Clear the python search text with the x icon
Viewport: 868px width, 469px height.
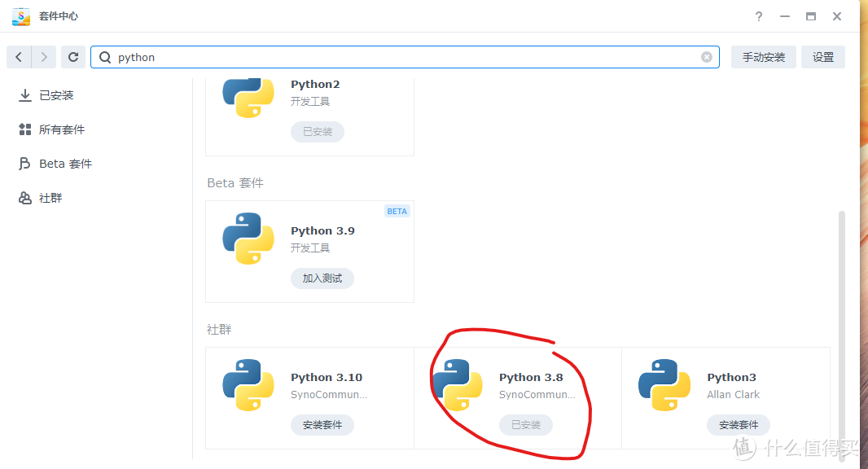point(707,57)
